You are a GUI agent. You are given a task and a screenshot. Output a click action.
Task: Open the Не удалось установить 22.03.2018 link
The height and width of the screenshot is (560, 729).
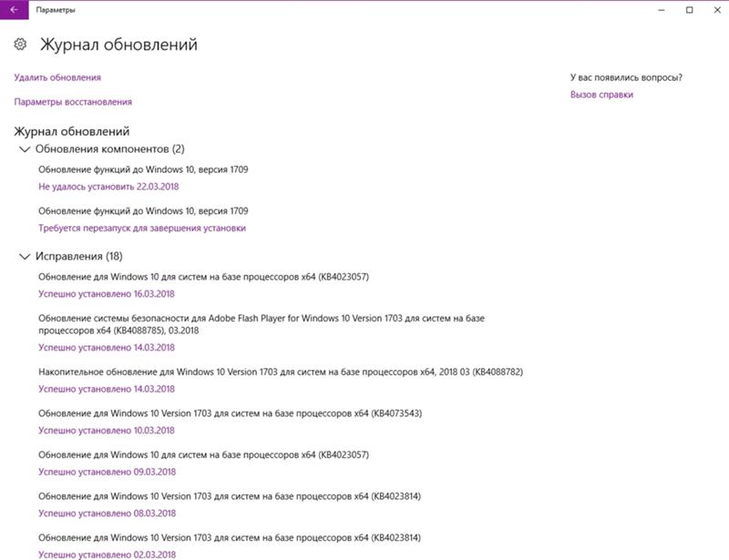pyautogui.click(x=108, y=187)
